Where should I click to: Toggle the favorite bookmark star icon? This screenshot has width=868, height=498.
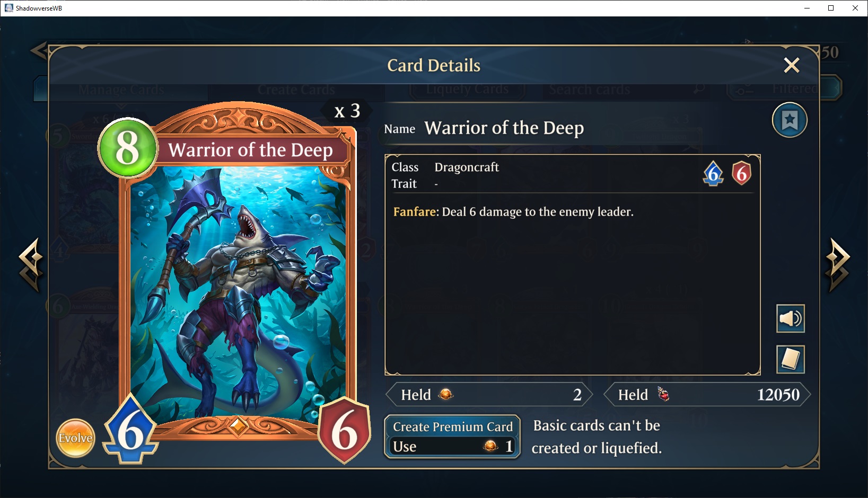[x=790, y=120]
